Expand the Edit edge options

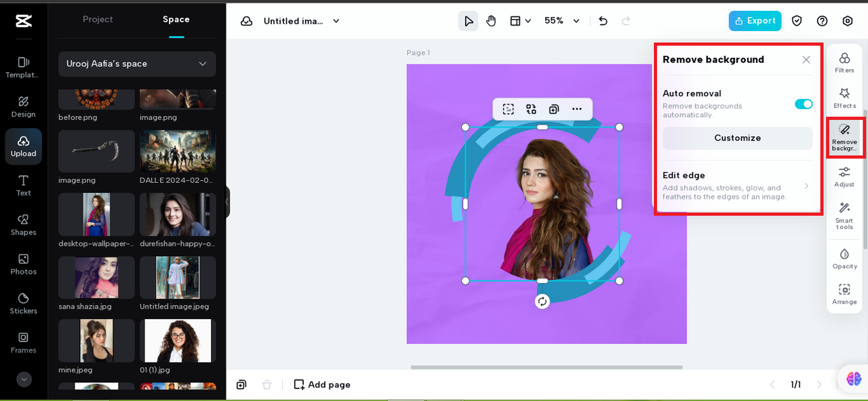737,186
